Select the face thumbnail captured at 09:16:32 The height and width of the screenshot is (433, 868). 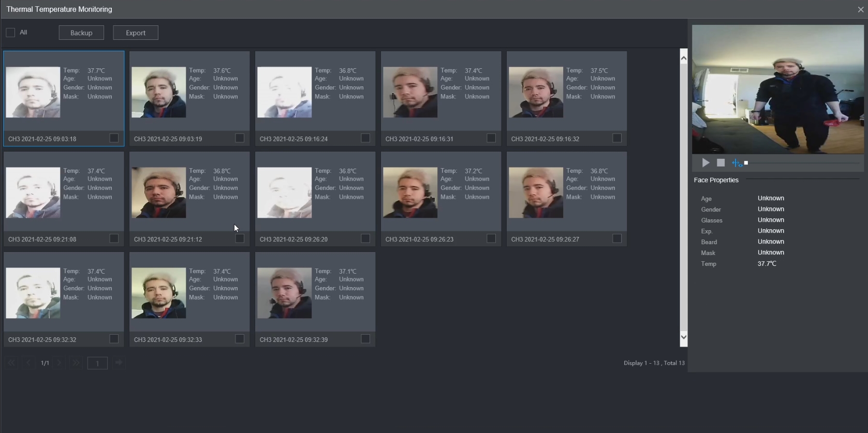coord(536,92)
